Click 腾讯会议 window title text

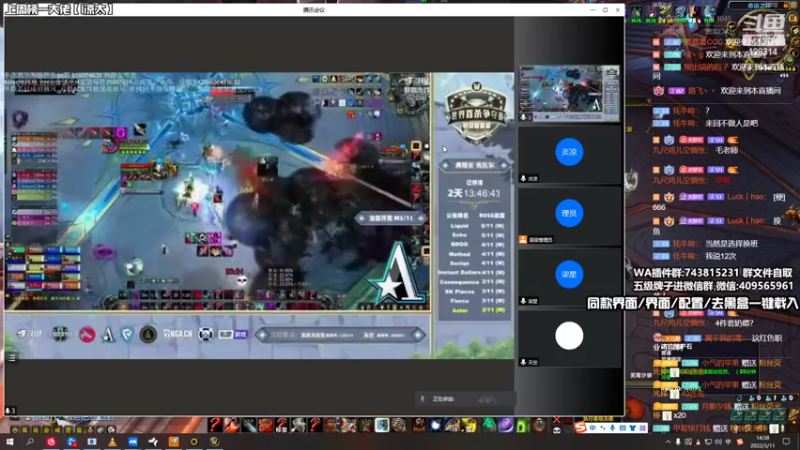tap(314, 10)
